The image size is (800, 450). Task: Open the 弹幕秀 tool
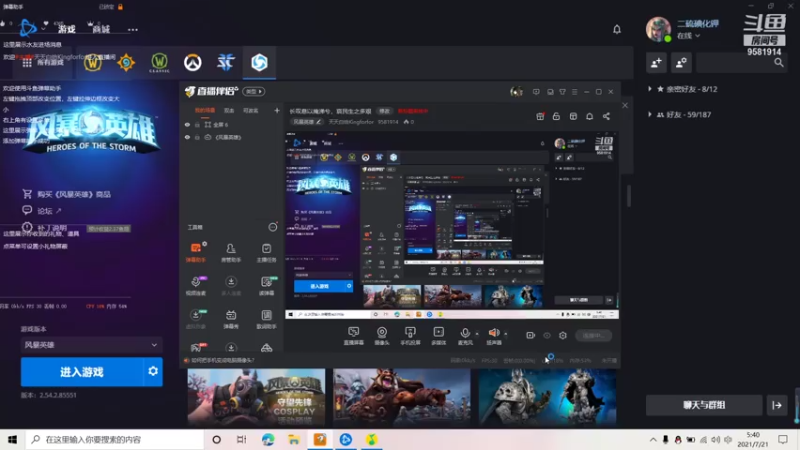pos(231,319)
